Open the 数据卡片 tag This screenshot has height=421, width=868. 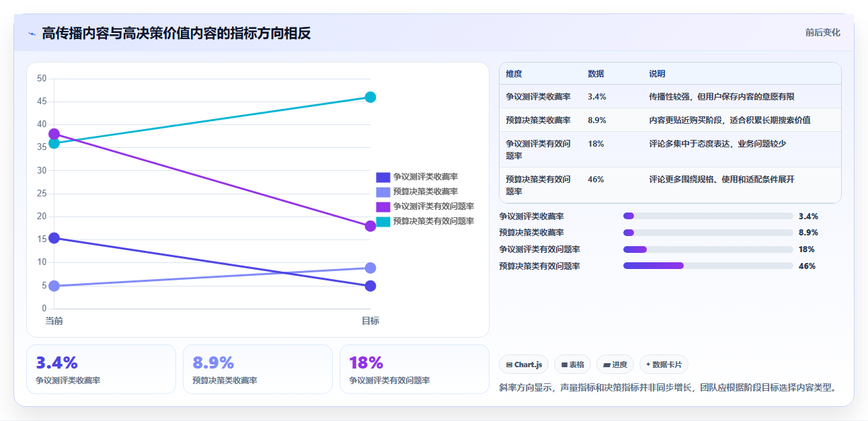coord(664,365)
